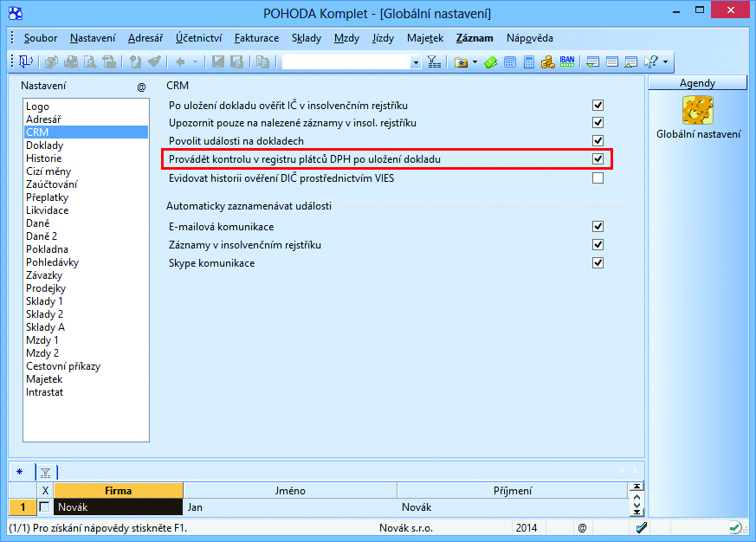Select Adresář in settings list
The image size is (756, 542).
pos(86,119)
